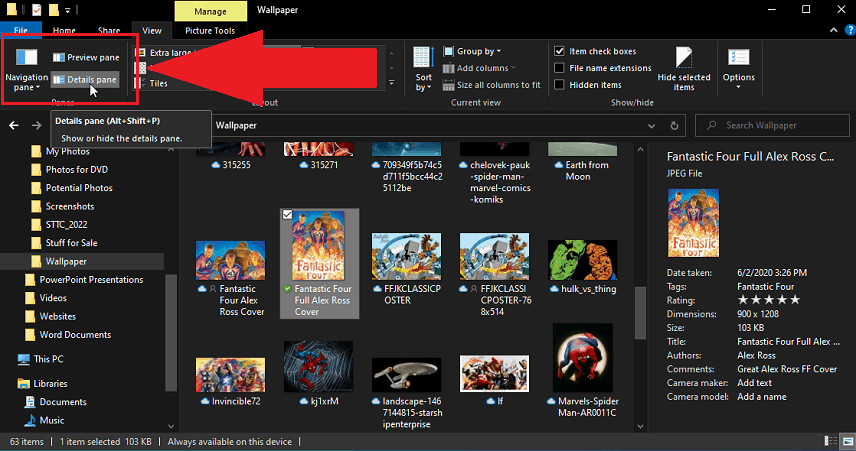Switch to details view icon in status bar
856x451 pixels.
click(830, 441)
